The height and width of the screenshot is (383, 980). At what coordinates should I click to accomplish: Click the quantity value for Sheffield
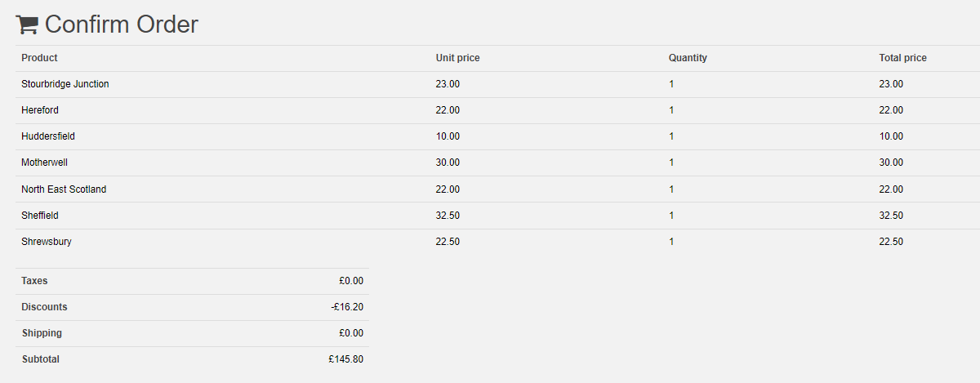(x=671, y=216)
